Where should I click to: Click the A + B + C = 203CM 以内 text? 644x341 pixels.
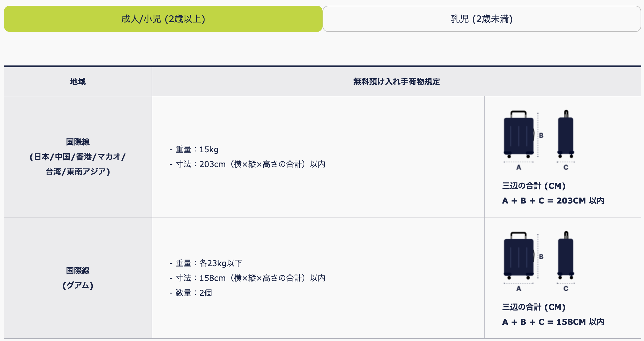pyautogui.click(x=553, y=201)
